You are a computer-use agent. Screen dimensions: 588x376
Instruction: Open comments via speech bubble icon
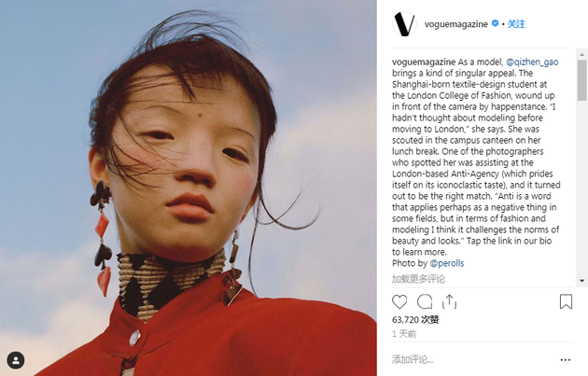coord(425,301)
